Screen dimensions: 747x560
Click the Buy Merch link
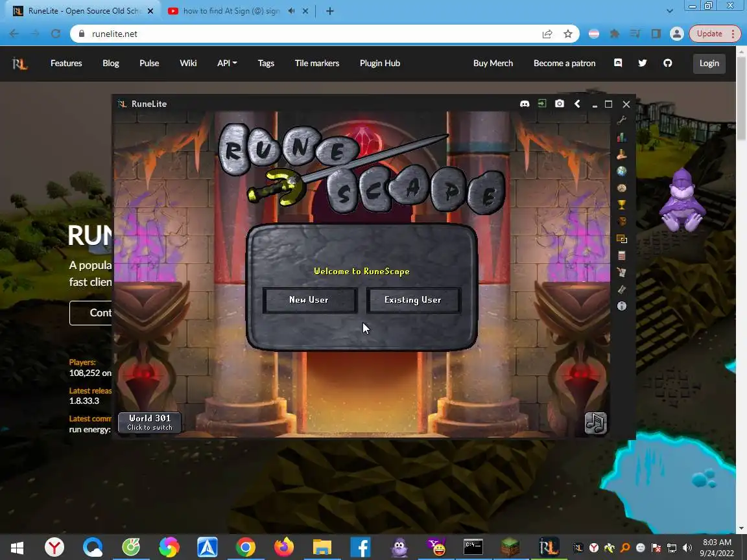[x=493, y=64]
